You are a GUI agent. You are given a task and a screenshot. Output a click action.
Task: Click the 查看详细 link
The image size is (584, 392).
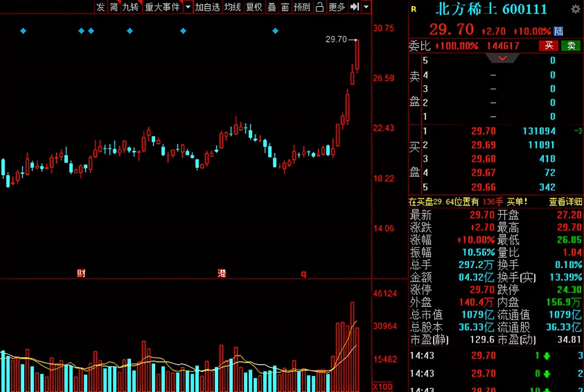pyautogui.click(x=565, y=201)
